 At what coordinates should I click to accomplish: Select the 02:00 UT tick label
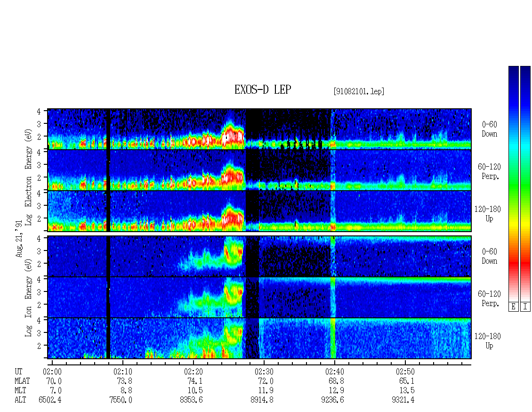pos(52,372)
